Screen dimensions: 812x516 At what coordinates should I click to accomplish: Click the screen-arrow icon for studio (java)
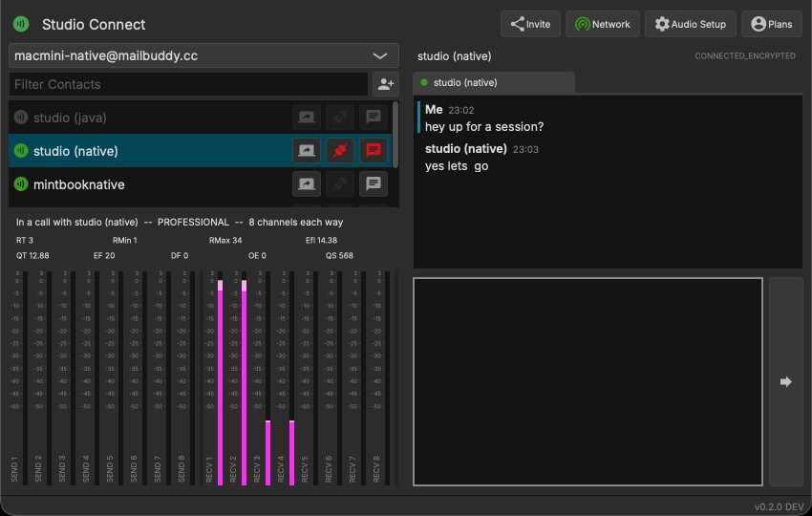tap(307, 118)
